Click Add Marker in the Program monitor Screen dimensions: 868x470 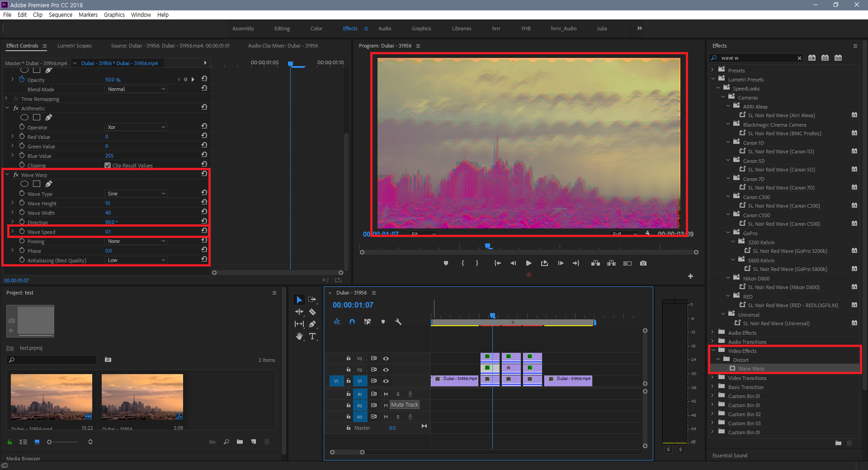coord(446,263)
